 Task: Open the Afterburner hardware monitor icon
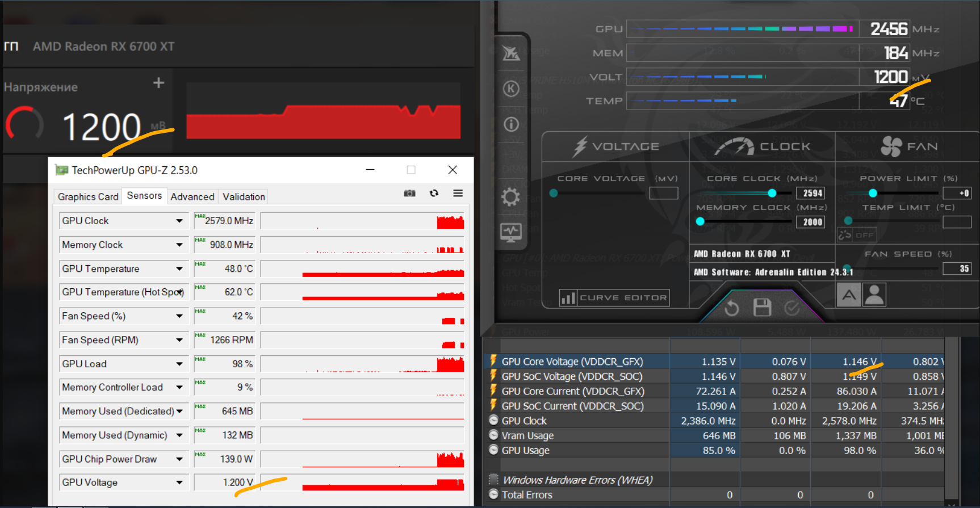510,232
